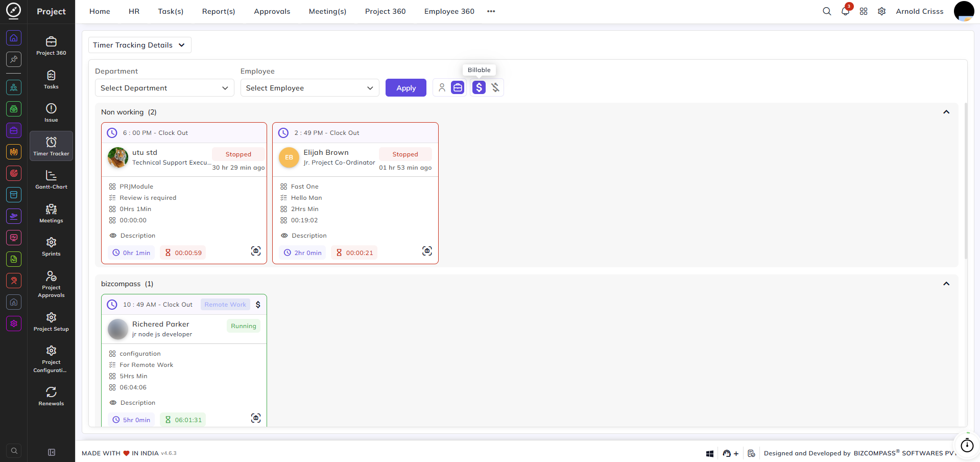
Task: Click Arnold Criss user name
Action: pyautogui.click(x=920, y=11)
